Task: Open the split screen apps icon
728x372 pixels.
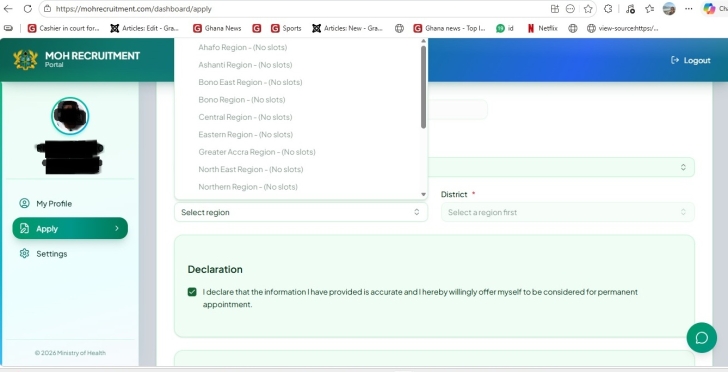Action: 555,8
